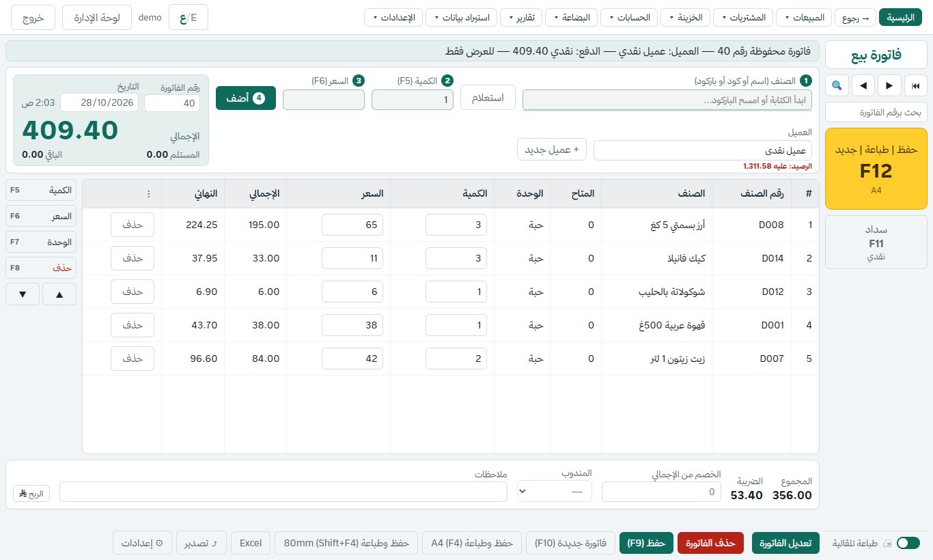The height and width of the screenshot is (560, 933).
Task: Open the الإعدادات menu in the top bar
Action: (393, 17)
